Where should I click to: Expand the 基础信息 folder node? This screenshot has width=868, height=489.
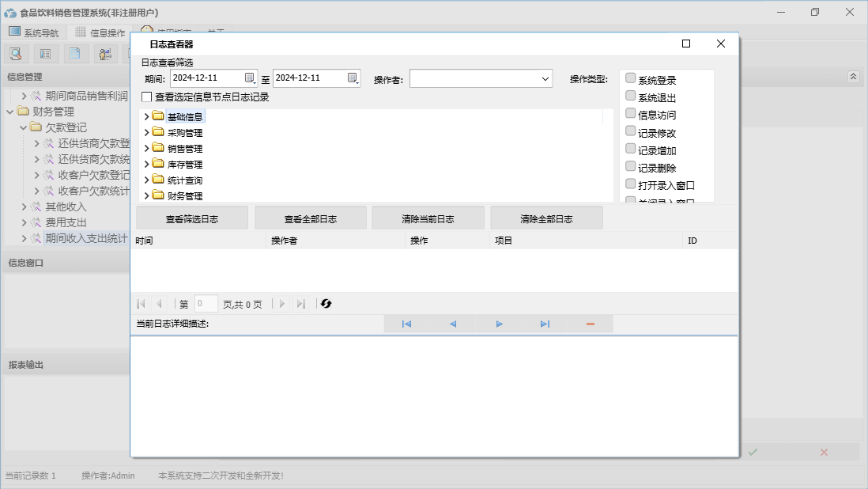pyautogui.click(x=147, y=116)
